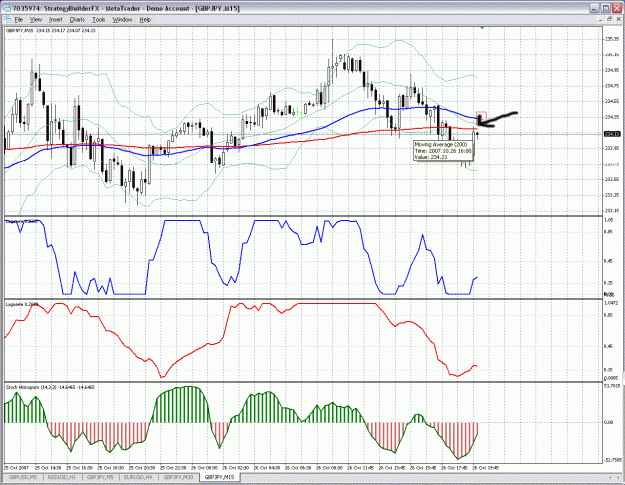
Task: Click the Moving Average (200) tooltip
Action: click(x=443, y=151)
